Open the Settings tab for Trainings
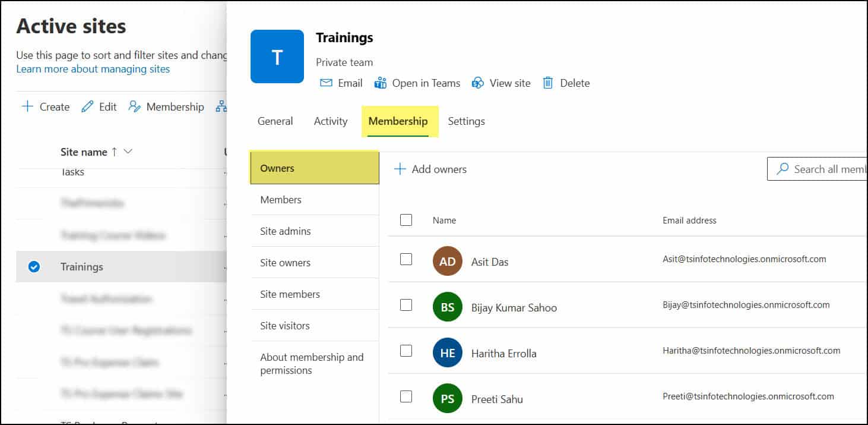Viewport: 868px width, 425px height. (x=466, y=121)
